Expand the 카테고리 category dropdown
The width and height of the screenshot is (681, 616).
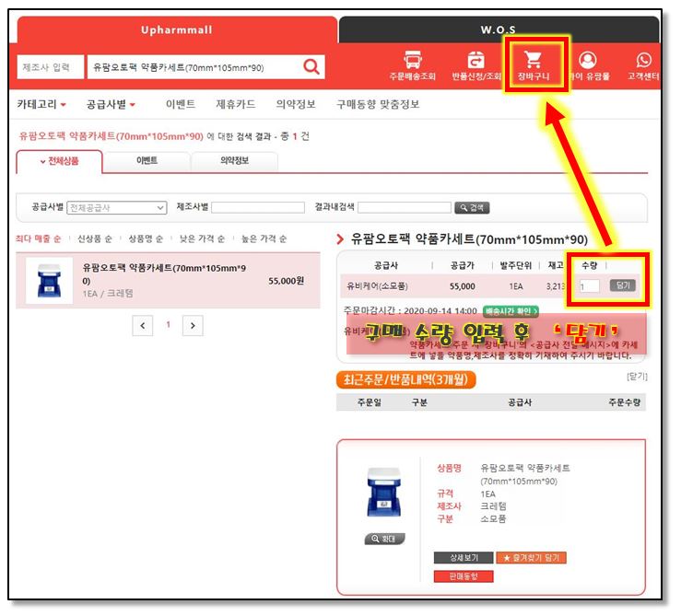click(x=41, y=104)
